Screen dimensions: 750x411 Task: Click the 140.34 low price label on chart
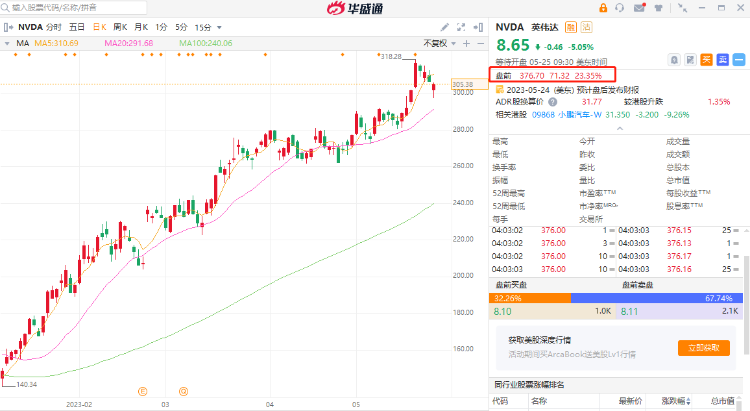[26, 384]
